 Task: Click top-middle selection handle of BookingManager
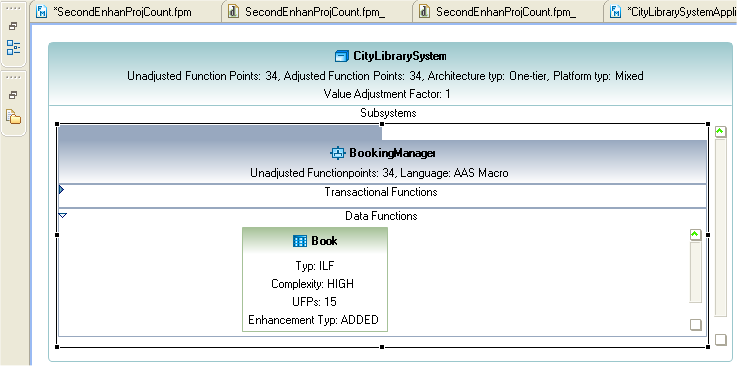382,124
